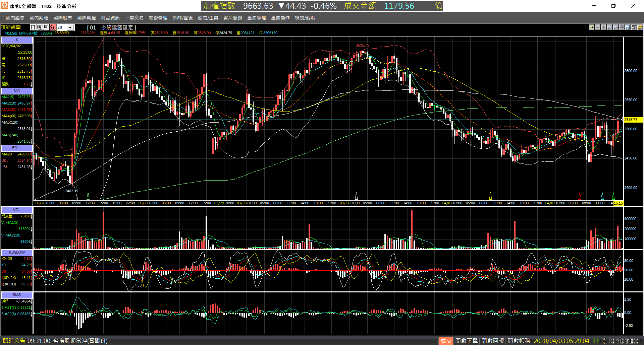The image size is (644, 345).
Task: Click the 開啟回報 button
Action: point(493,341)
